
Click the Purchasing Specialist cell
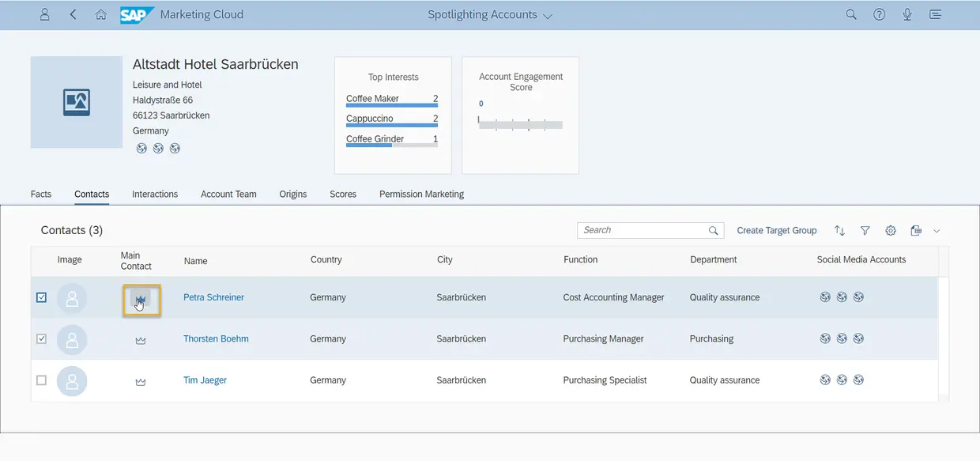[605, 380]
